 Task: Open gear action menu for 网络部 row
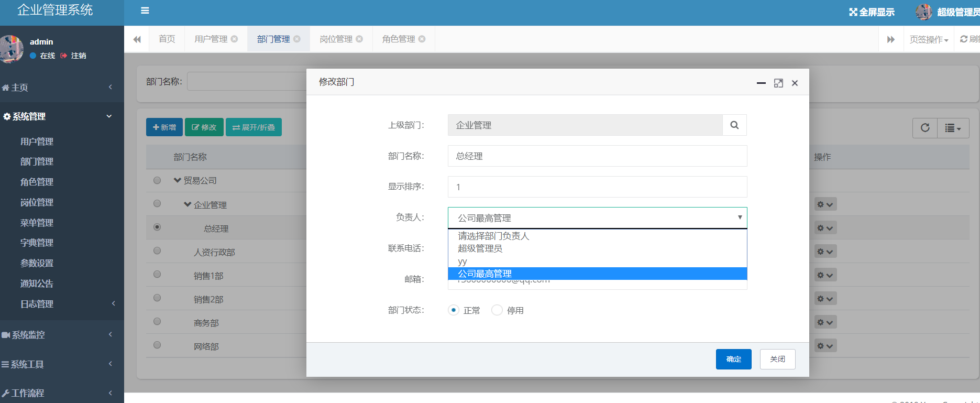[x=825, y=346]
